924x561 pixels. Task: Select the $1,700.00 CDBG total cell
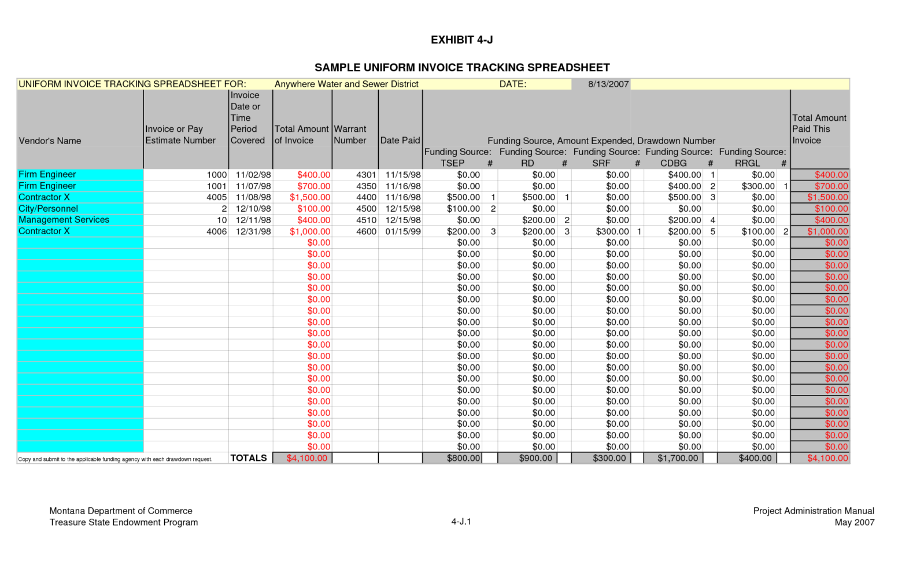(x=674, y=458)
